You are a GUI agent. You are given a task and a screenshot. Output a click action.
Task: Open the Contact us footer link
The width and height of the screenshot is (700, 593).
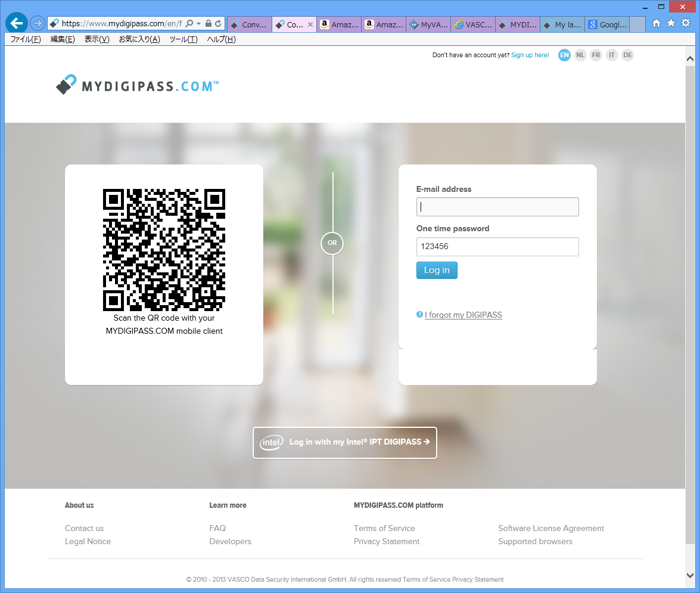84,528
